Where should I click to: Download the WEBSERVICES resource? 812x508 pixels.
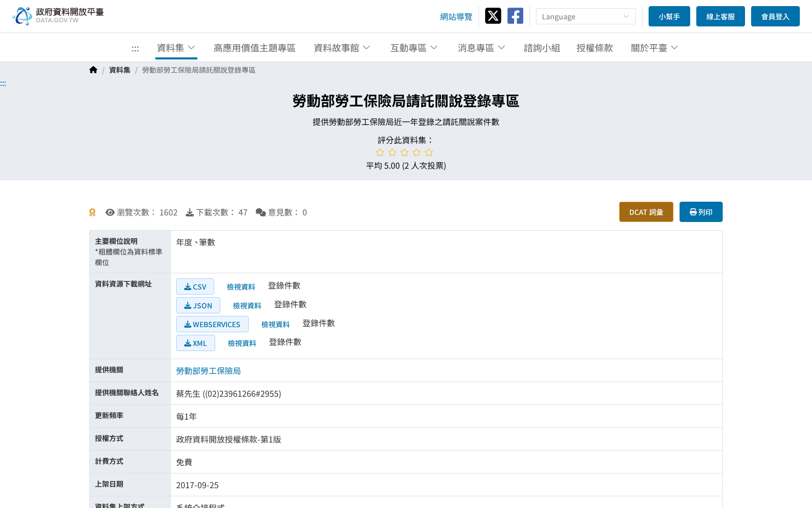pos(212,324)
